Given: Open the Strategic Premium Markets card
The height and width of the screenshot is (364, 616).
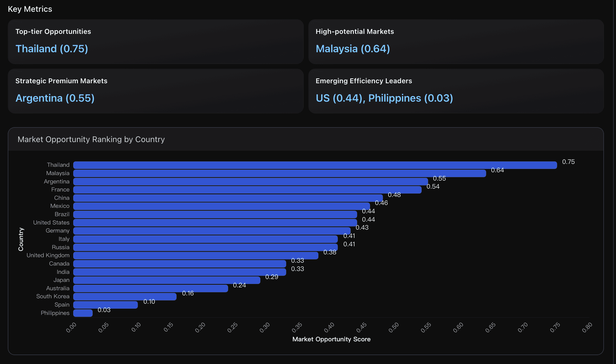Looking at the screenshot, I should click(x=155, y=91).
